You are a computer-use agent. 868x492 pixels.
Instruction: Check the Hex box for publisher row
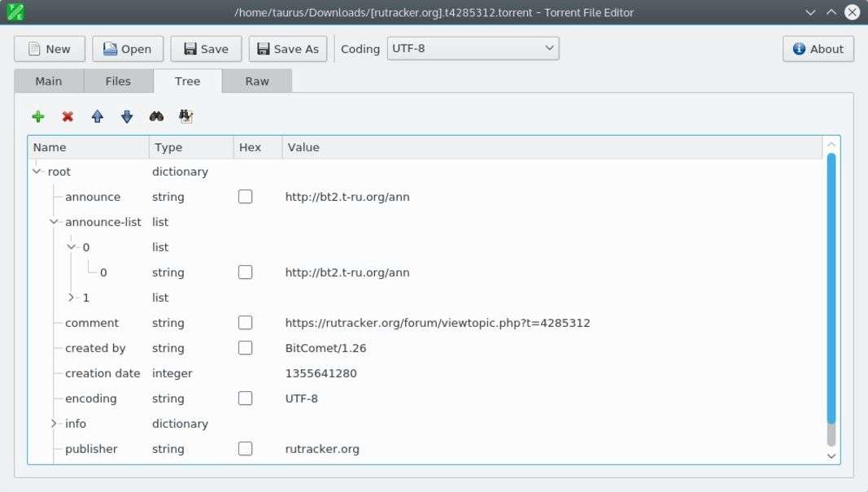coord(245,449)
